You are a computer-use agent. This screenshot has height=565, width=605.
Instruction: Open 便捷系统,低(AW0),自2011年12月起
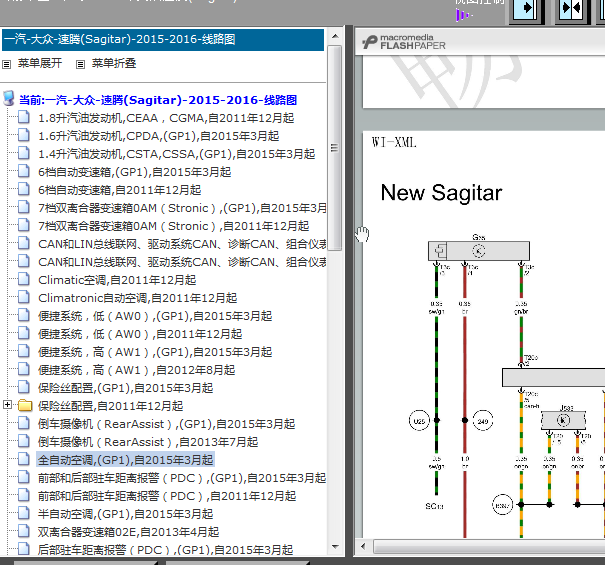click(140, 334)
